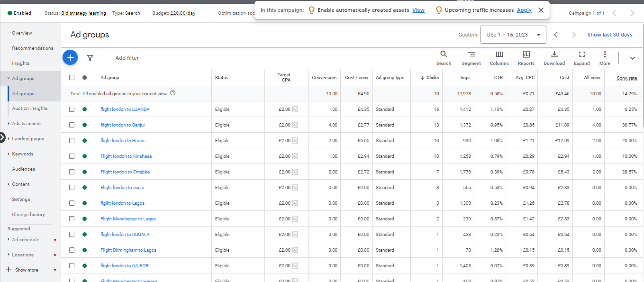This screenshot has height=282, width=644.
Task: Open the table Search tool
Action: tap(444, 58)
